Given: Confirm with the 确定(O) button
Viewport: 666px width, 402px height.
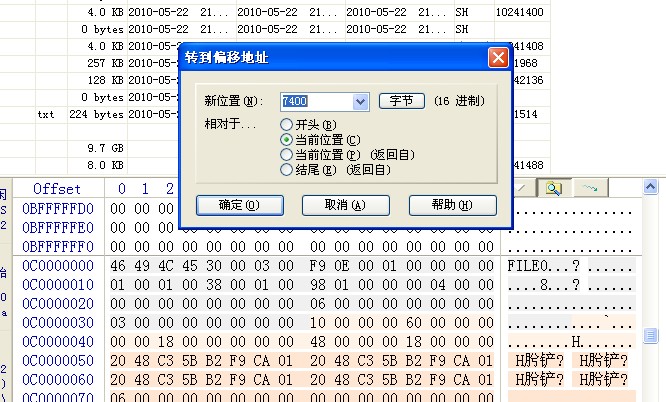Looking at the screenshot, I should coord(240,205).
